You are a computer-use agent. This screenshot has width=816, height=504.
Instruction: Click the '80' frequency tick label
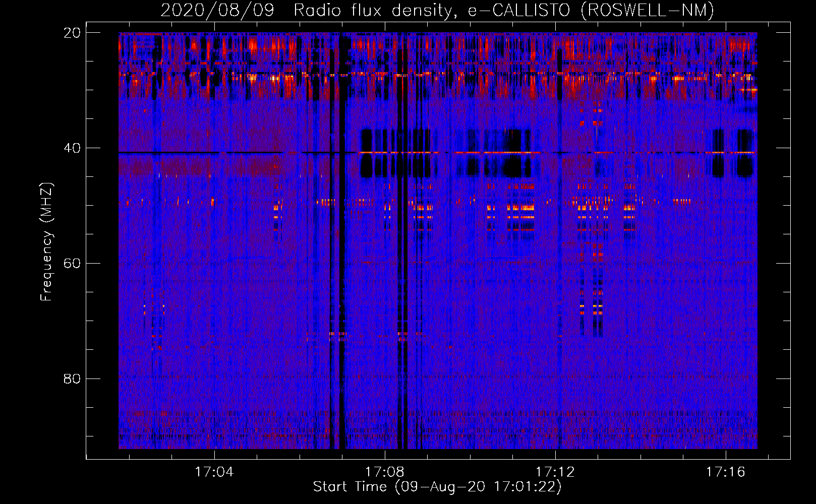[x=72, y=379]
